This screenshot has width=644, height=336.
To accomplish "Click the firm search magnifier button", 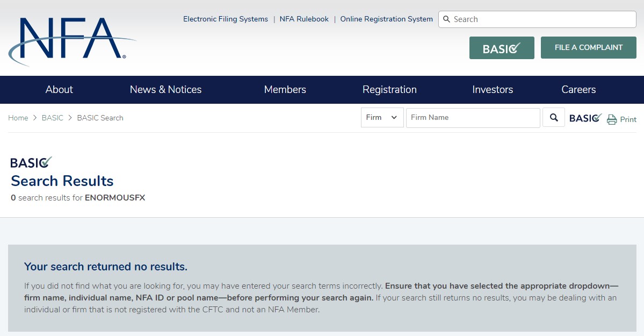I will pyautogui.click(x=554, y=118).
